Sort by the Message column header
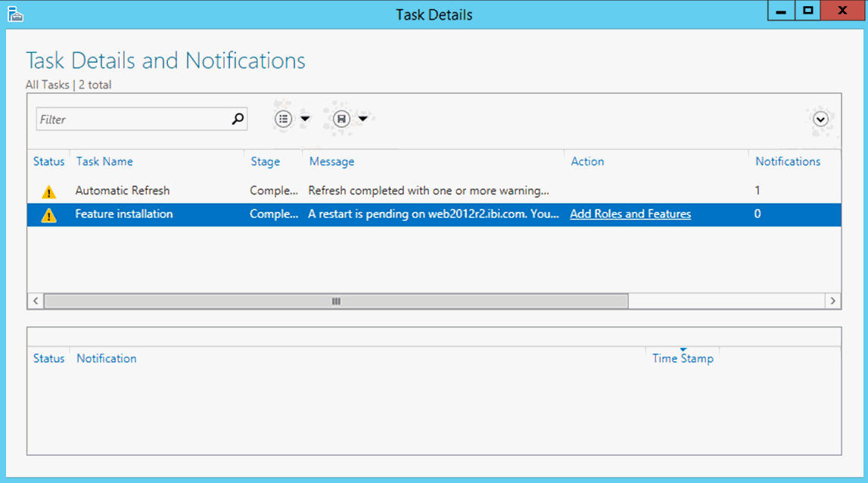 (x=331, y=162)
